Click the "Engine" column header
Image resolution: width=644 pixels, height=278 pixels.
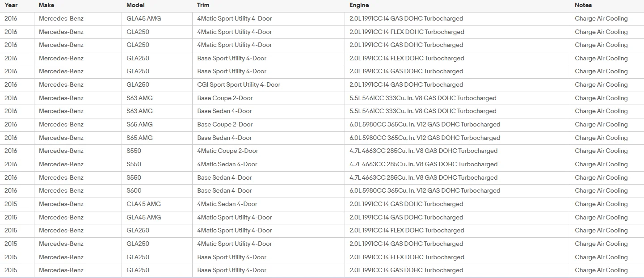click(359, 5)
